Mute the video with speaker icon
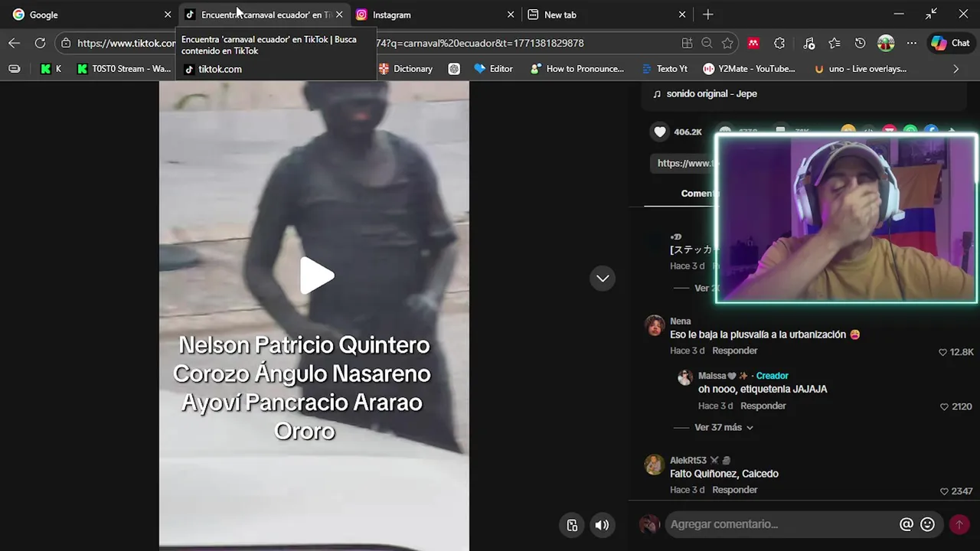 pos(602,525)
